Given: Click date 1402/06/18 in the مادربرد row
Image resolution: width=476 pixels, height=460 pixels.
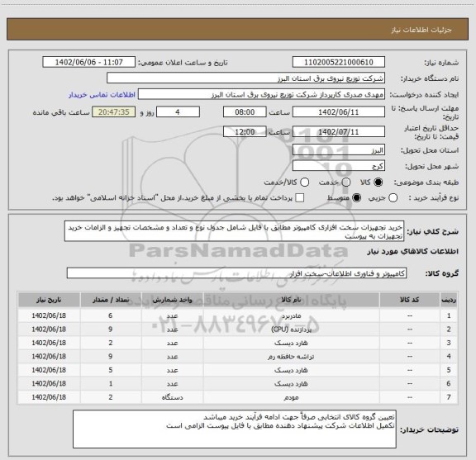Looking at the screenshot, I should pyautogui.click(x=49, y=315).
